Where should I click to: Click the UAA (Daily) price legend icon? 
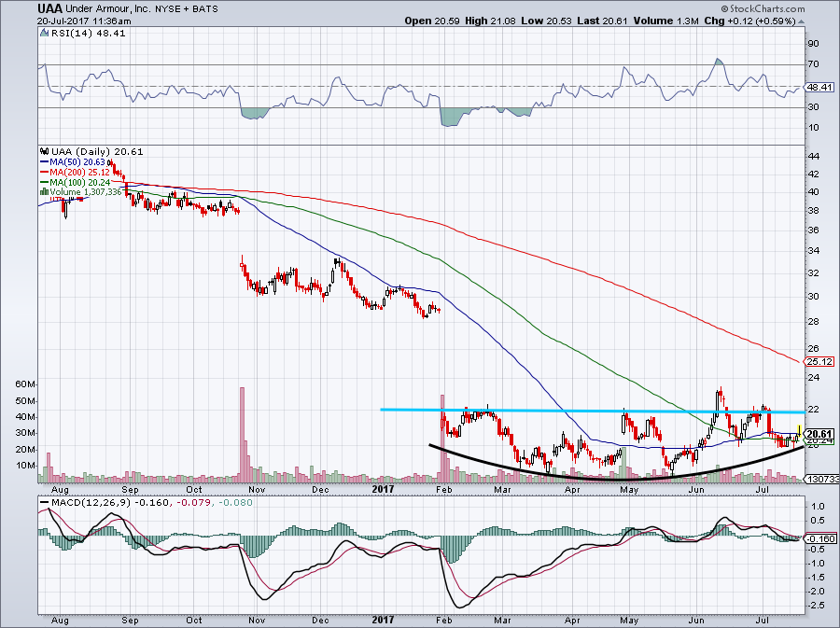(x=41, y=151)
